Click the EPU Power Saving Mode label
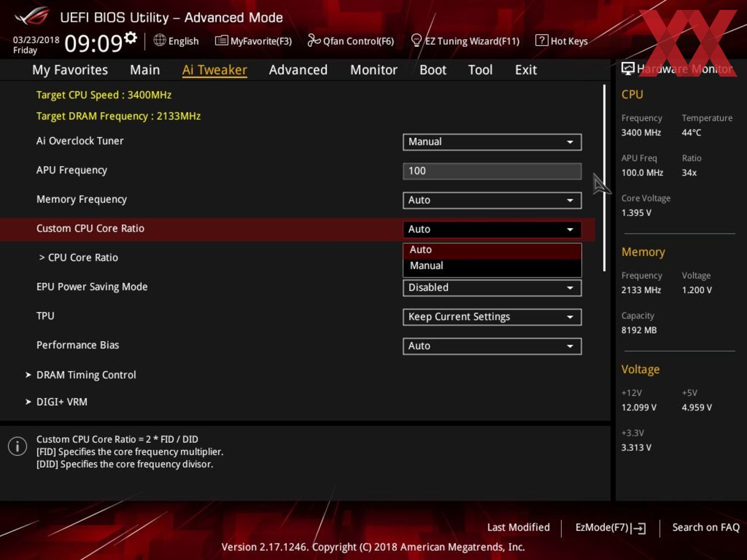 [x=92, y=287]
